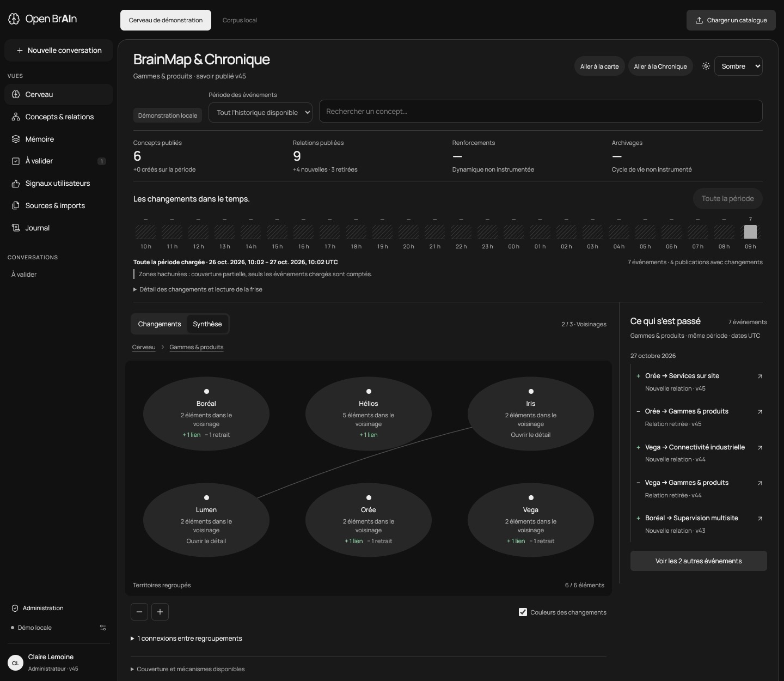Open the sliders settings icon beside Démo locale

pyautogui.click(x=103, y=628)
